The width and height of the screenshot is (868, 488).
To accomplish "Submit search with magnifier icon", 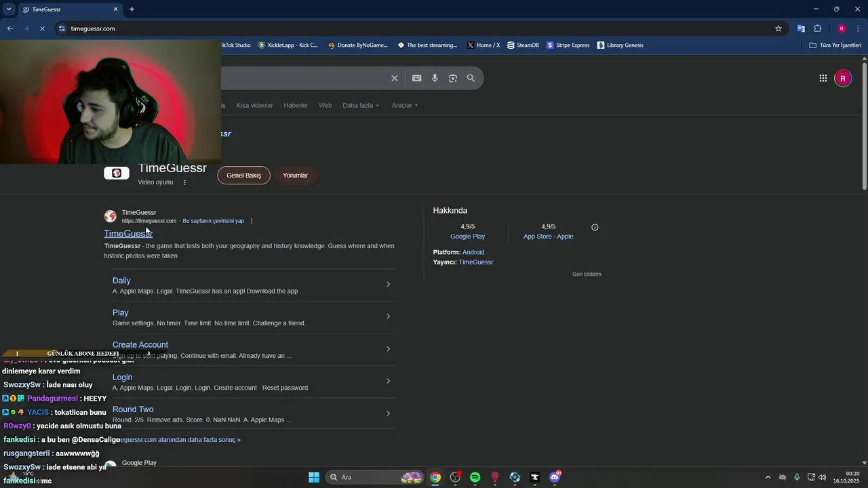I will (471, 78).
